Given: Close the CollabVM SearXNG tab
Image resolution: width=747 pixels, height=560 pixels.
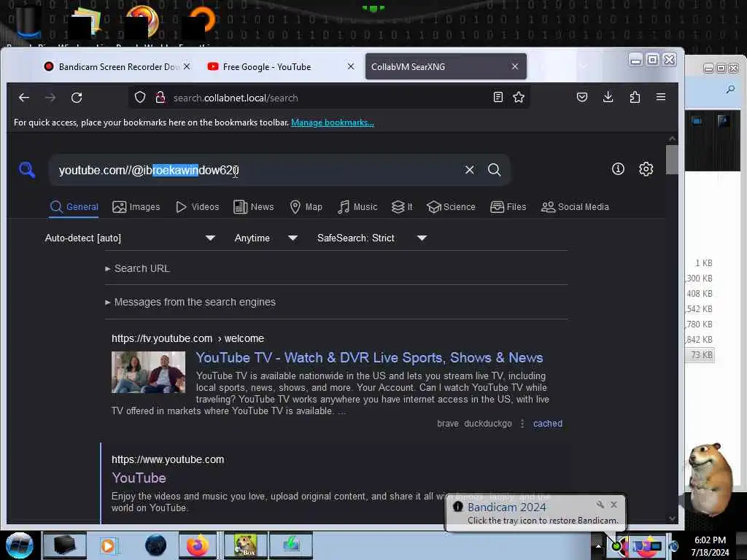Looking at the screenshot, I should tap(515, 66).
